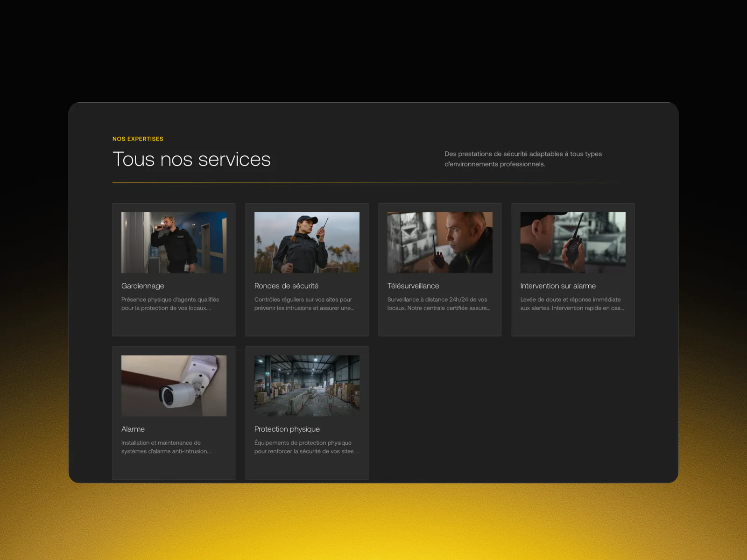Image resolution: width=747 pixels, height=560 pixels.
Task: Click 'Installation et maintenance de' description
Action: coord(167,447)
